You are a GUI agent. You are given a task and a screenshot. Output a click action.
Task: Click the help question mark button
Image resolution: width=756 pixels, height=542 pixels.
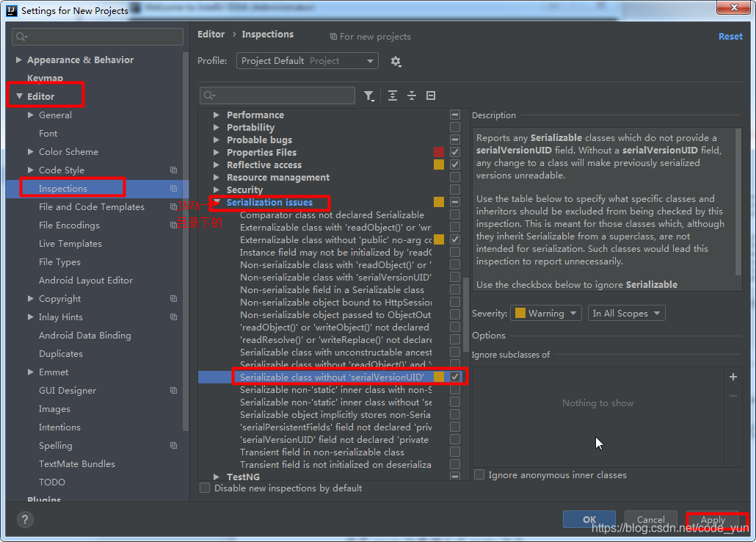coord(25,520)
